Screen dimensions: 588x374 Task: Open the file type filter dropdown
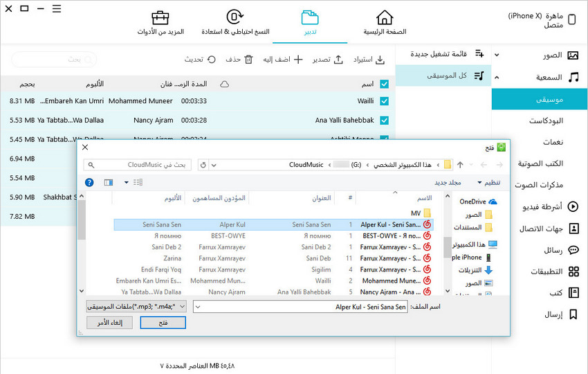tap(136, 307)
